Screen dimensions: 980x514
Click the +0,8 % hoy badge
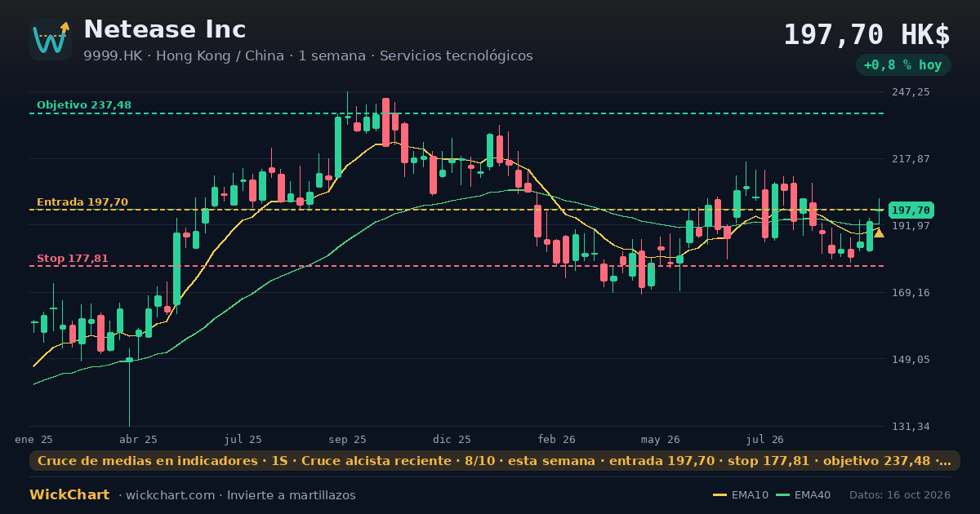902,65
